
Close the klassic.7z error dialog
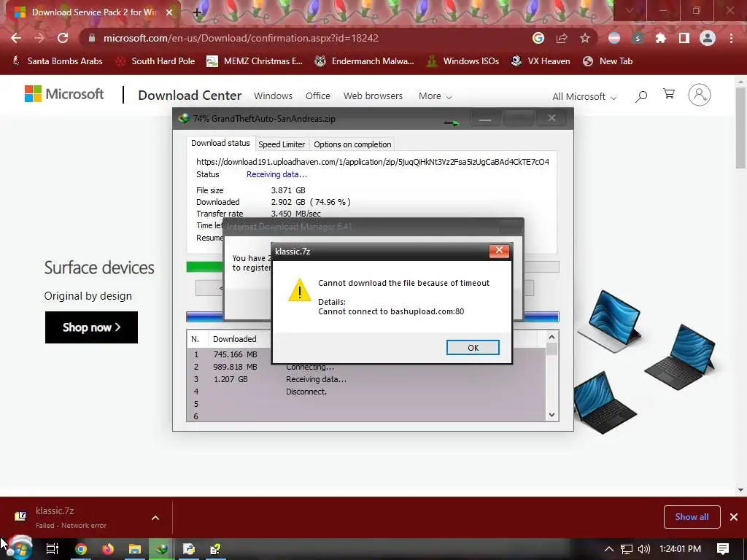pos(499,251)
